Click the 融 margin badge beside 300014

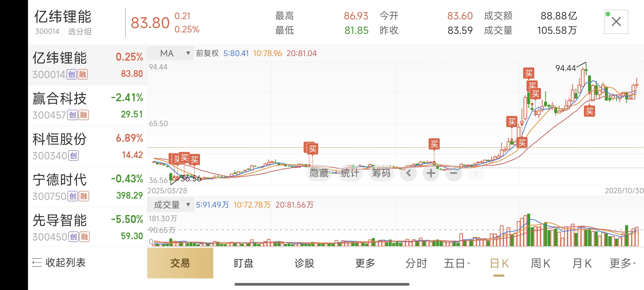click(x=82, y=74)
